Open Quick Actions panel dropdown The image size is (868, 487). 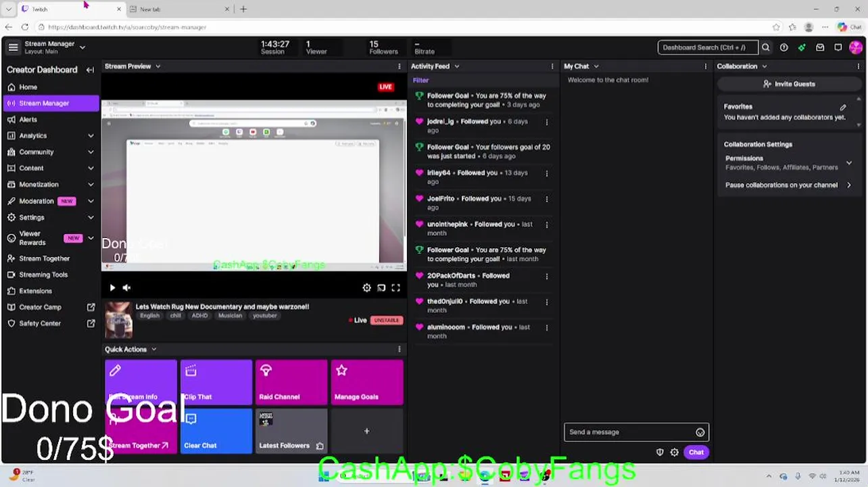(x=153, y=350)
